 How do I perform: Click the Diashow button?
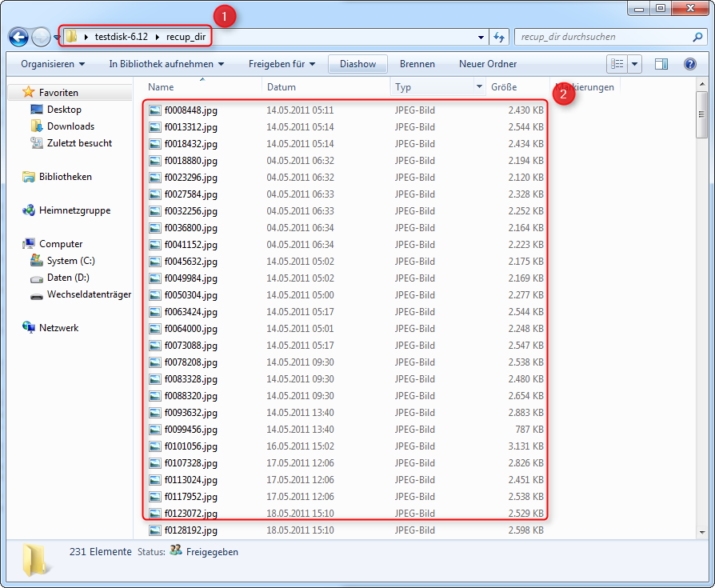point(357,64)
